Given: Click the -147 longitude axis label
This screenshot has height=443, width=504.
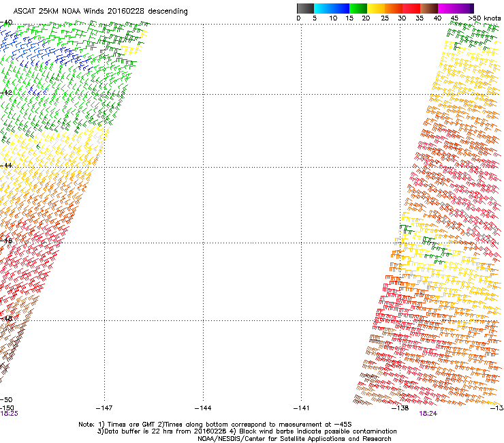Looking at the screenshot, I should point(104,408).
